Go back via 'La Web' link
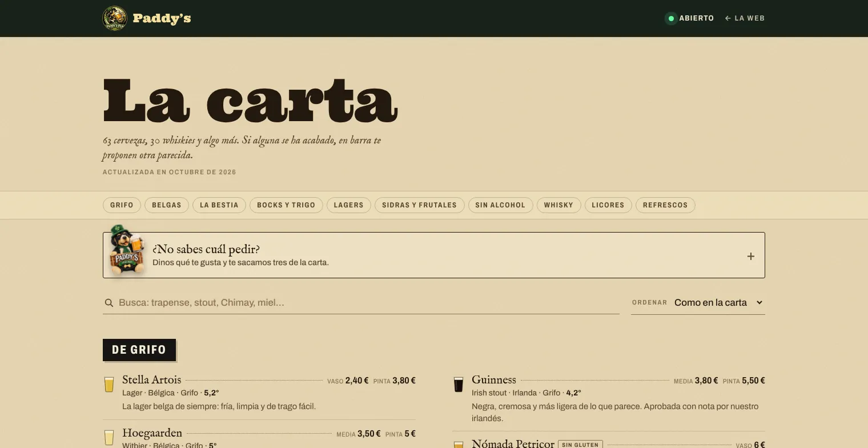This screenshot has height=448, width=868. (745, 18)
